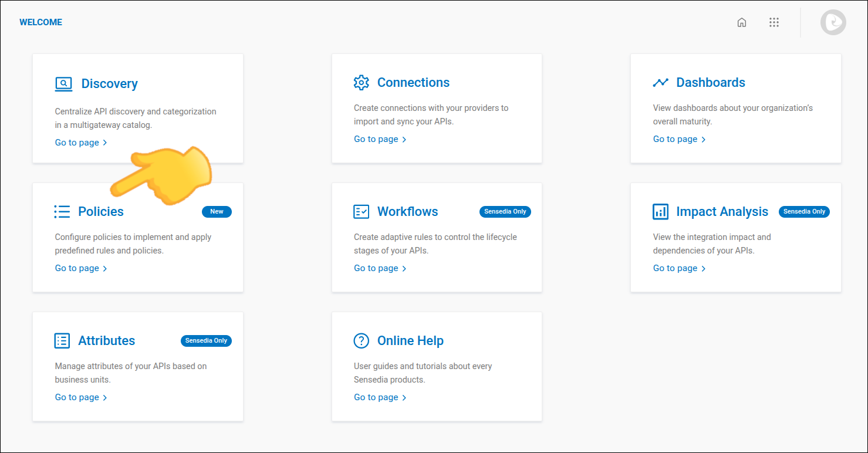This screenshot has width=868, height=453.
Task: Open the home icon in the top bar
Action: pyautogui.click(x=742, y=22)
